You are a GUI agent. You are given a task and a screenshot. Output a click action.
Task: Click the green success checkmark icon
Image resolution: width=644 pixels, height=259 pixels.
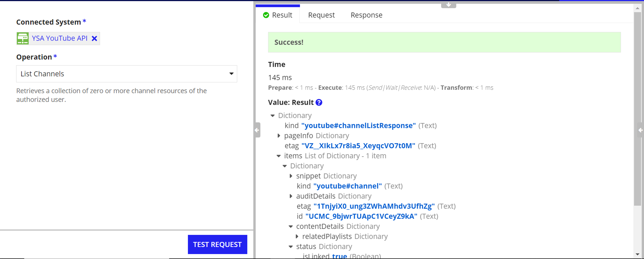click(266, 15)
